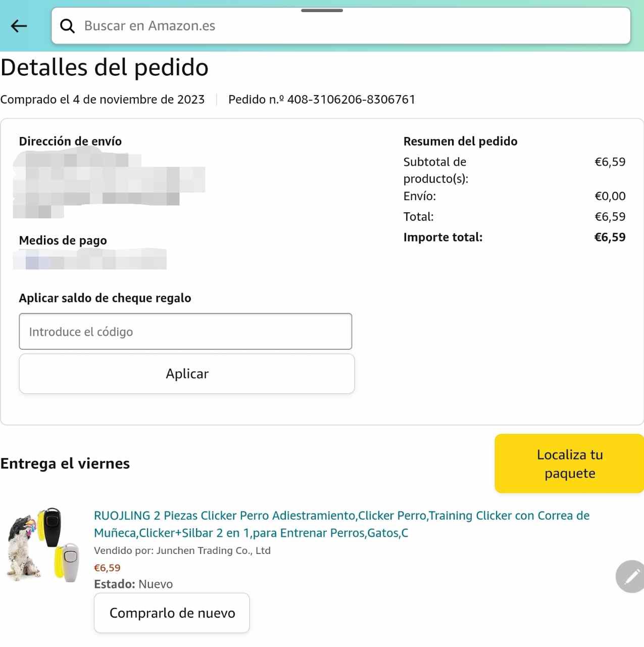Click the bold 'Importe total' amount €6,59
Screen dimensions: 644x647
click(610, 237)
